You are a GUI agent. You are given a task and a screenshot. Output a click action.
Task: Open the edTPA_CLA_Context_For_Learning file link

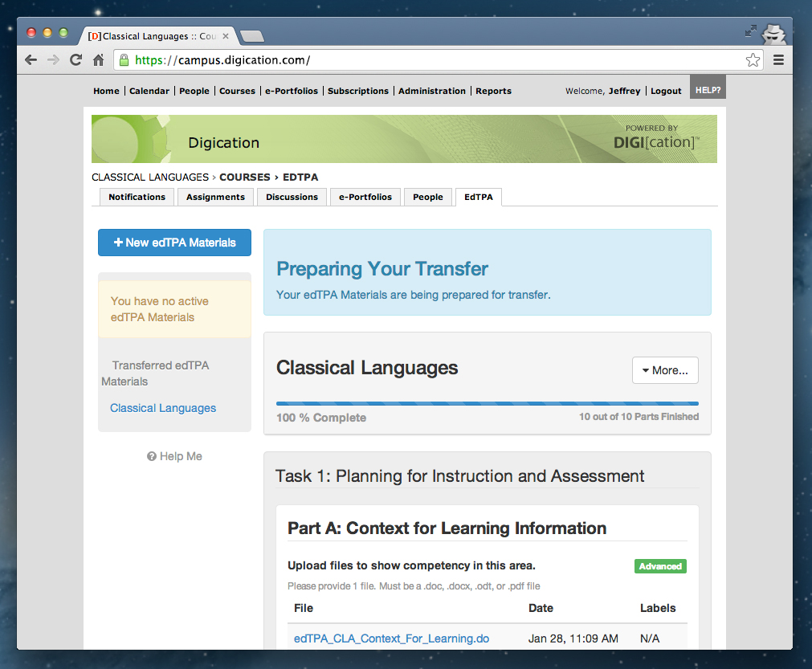pos(391,638)
